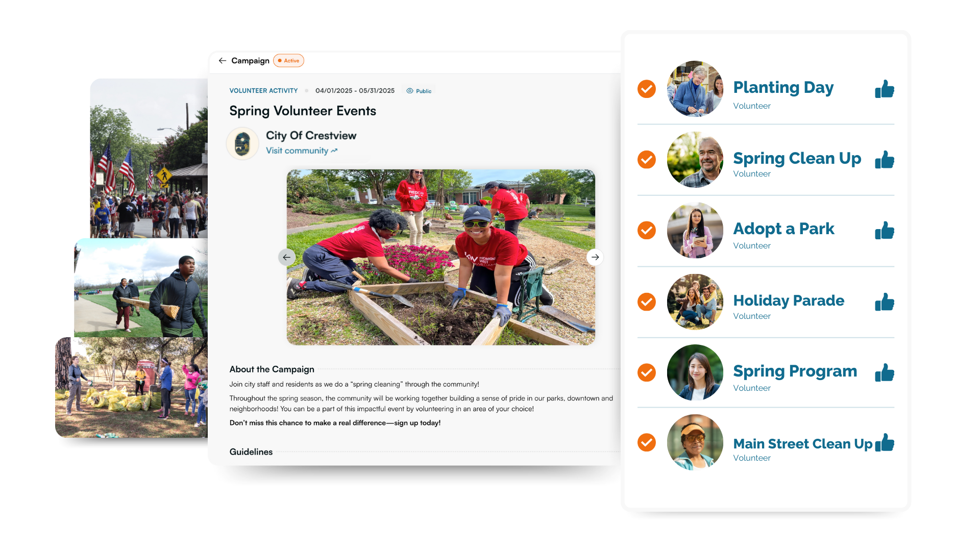Like the Holiday Parade volunteer event
Viewport: 980px width, 551px height.
[885, 302]
